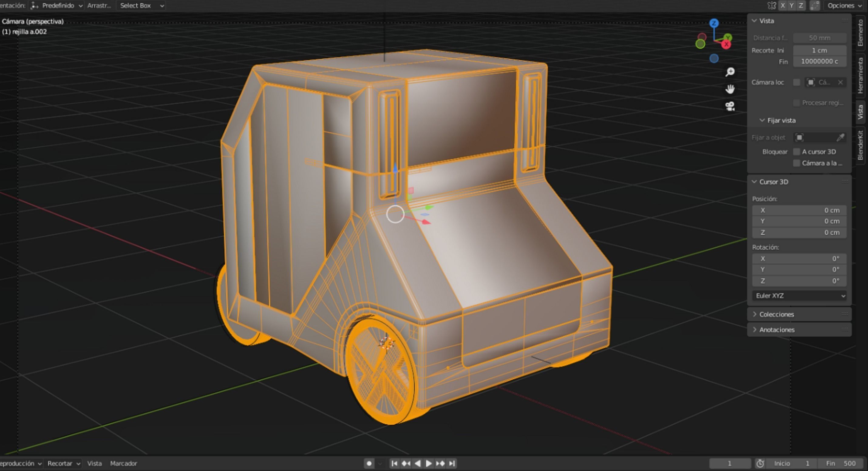
Task: Open the Opciones dropdown button
Action: click(844, 5)
